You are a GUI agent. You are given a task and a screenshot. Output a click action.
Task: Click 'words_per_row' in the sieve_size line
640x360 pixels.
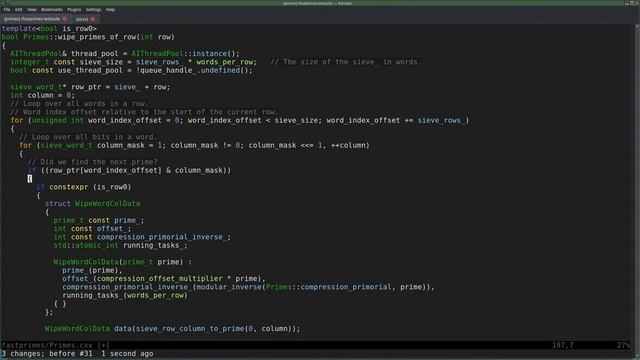[227, 62]
